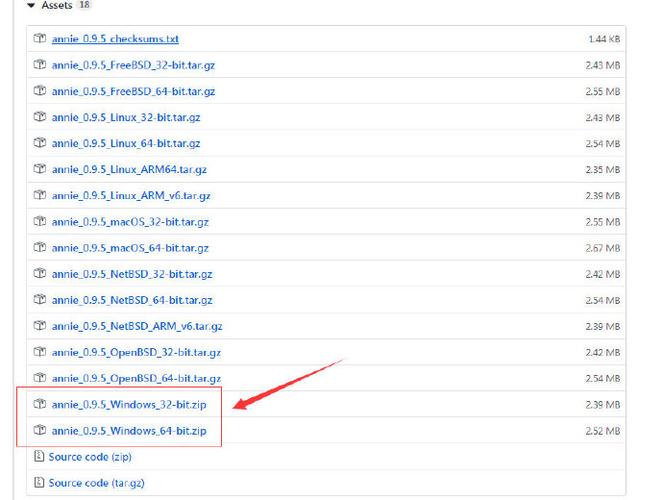663x500 pixels.
Task: Download Source code (tar.gz)
Action: 96,483
